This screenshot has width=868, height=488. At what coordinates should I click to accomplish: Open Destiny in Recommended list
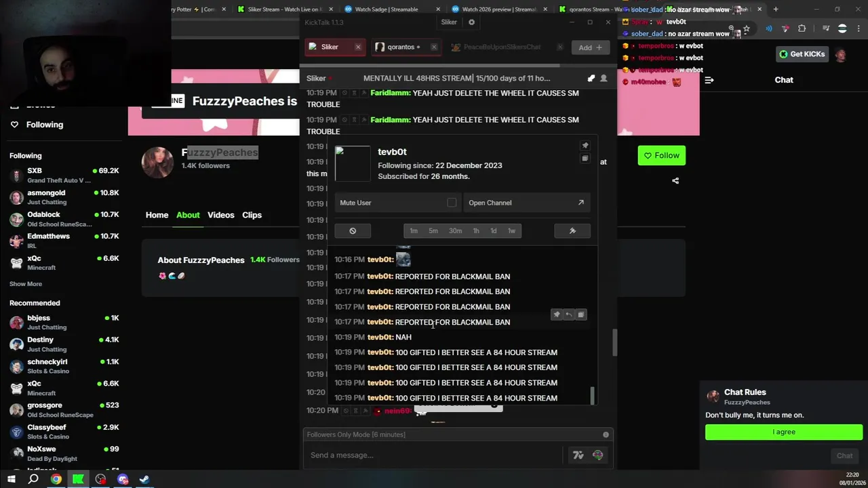[x=64, y=344]
